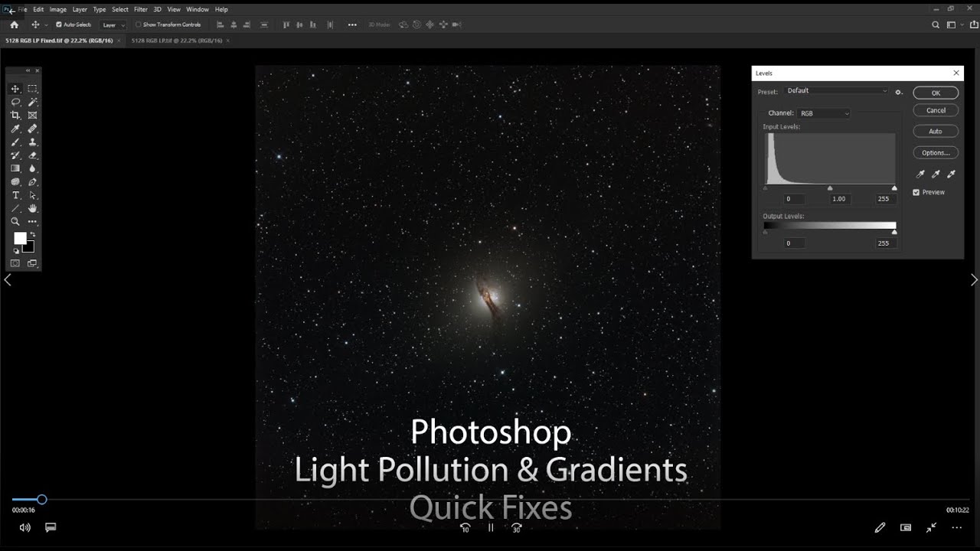
Task: Open the Search icon in options bar
Action: tap(936, 24)
